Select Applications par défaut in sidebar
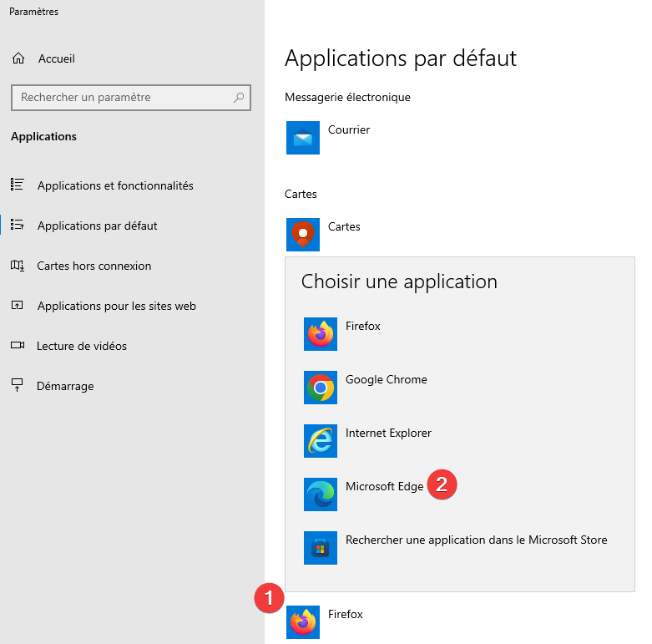This screenshot has height=644, width=652. (98, 226)
